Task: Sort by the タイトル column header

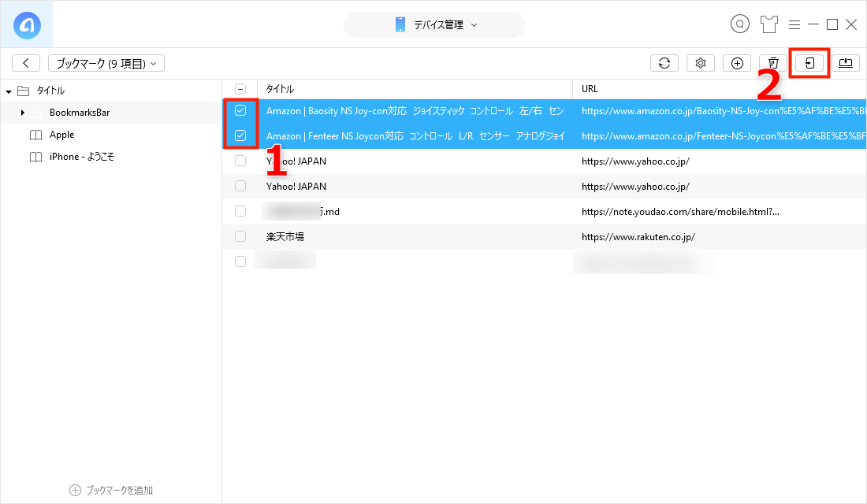Action: [415, 89]
